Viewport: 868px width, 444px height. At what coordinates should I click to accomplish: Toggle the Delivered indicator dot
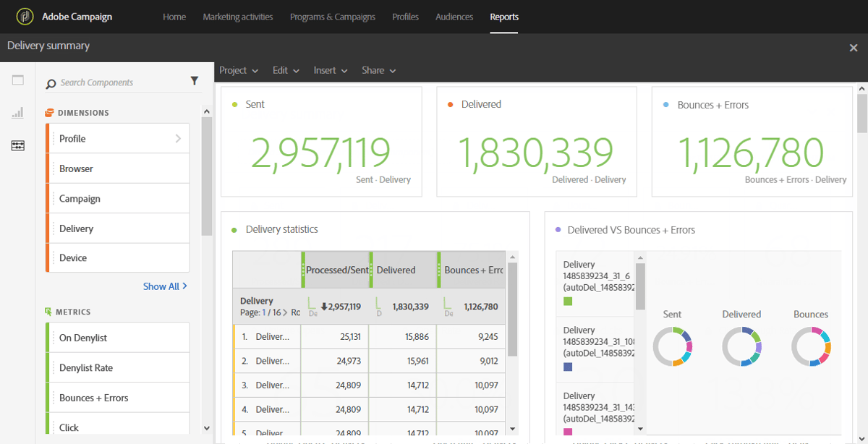451,104
